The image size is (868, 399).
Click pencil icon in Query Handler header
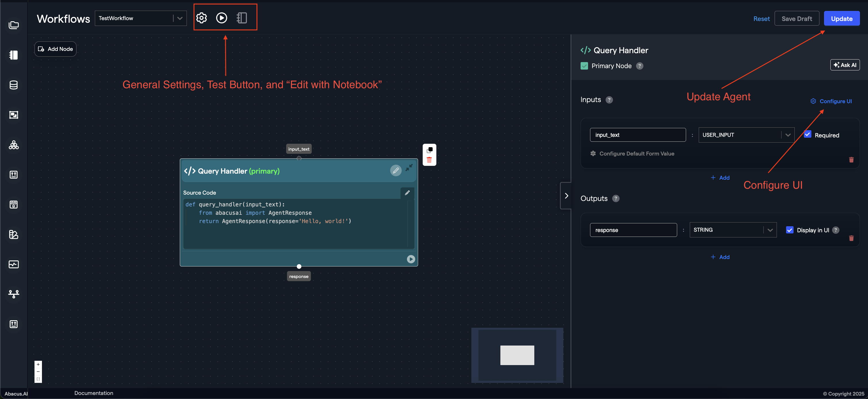395,170
